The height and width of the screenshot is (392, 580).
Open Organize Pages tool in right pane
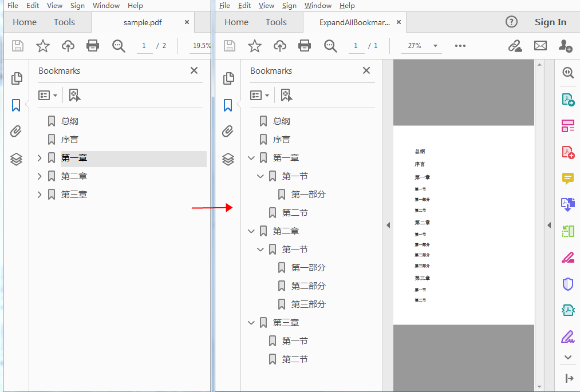(568, 126)
